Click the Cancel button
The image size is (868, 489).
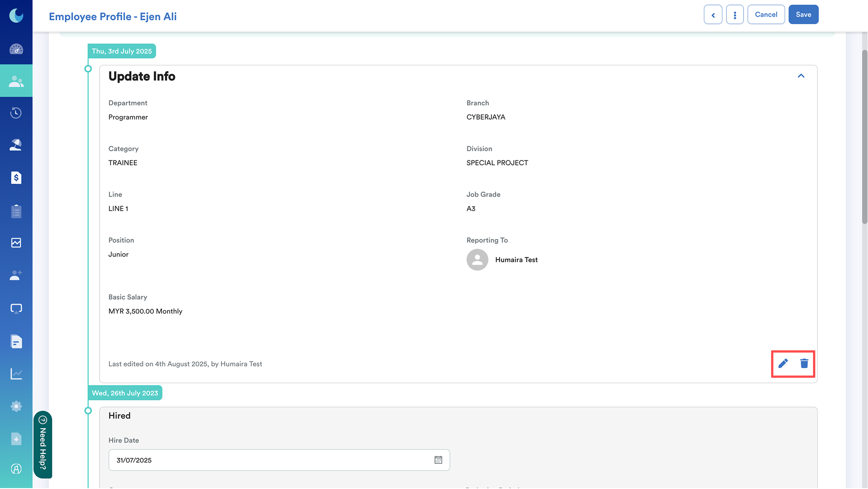coord(766,15)
